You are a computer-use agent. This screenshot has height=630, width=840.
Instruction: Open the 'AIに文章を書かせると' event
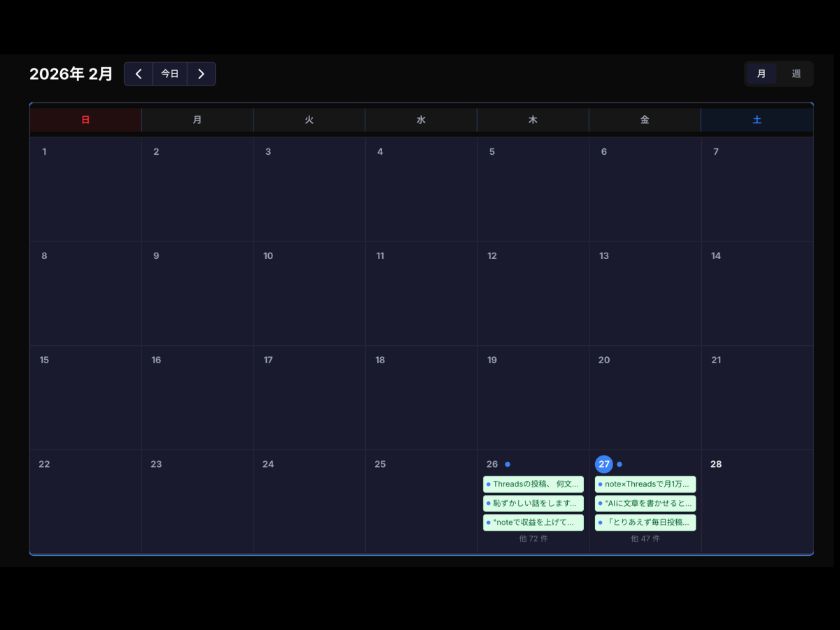tap(645, 503)
